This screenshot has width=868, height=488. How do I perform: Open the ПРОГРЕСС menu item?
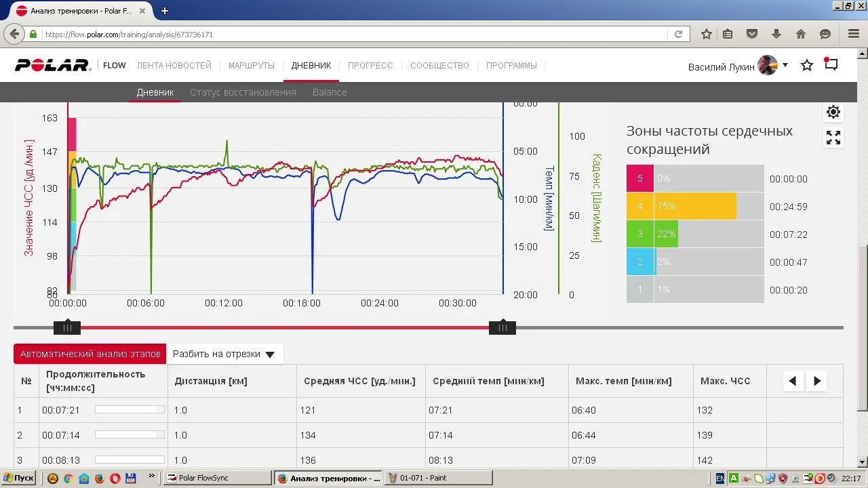(x=370, y=66)
